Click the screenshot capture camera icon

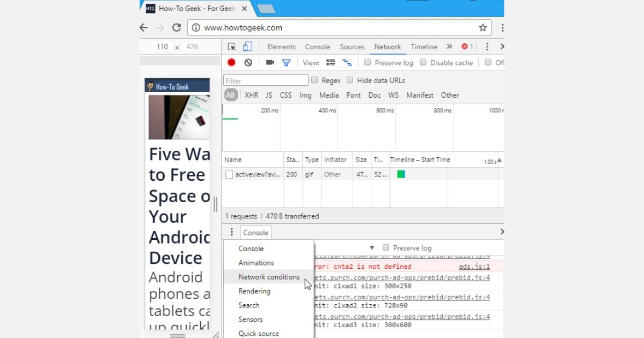[270, 62]
